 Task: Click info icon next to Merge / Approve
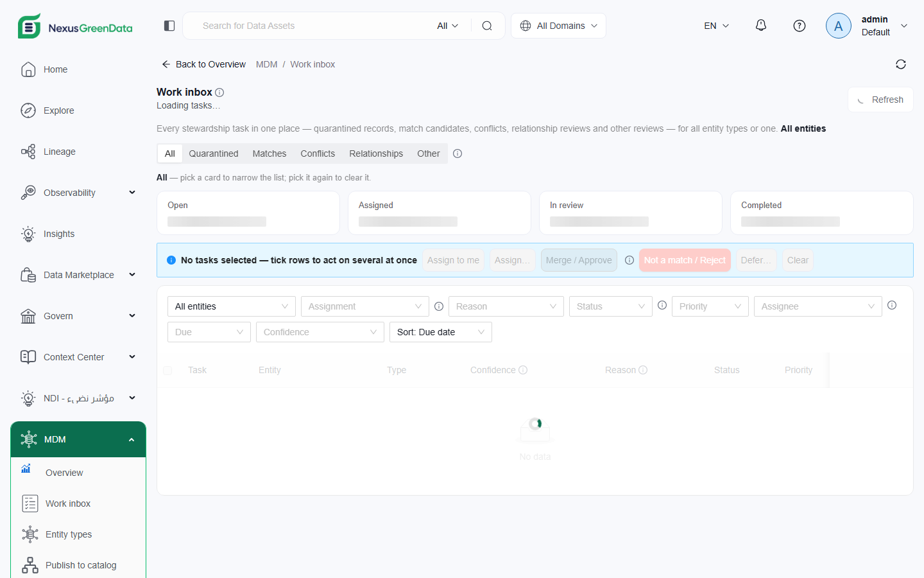point(629,260)
